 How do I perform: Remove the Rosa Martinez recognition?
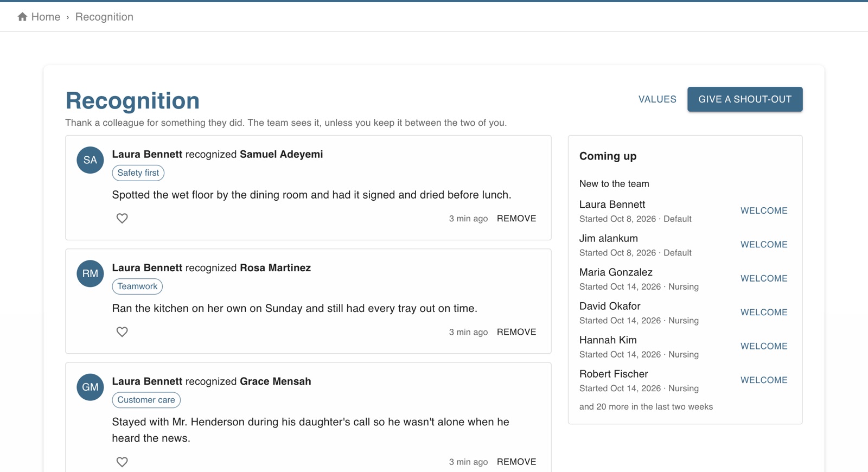pyautogui.click(x=516, y=331)
